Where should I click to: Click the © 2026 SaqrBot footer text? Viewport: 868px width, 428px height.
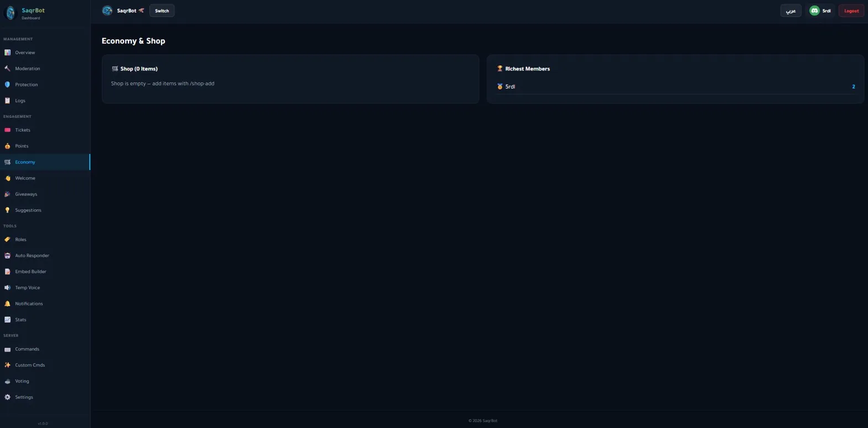coord(483,421)
